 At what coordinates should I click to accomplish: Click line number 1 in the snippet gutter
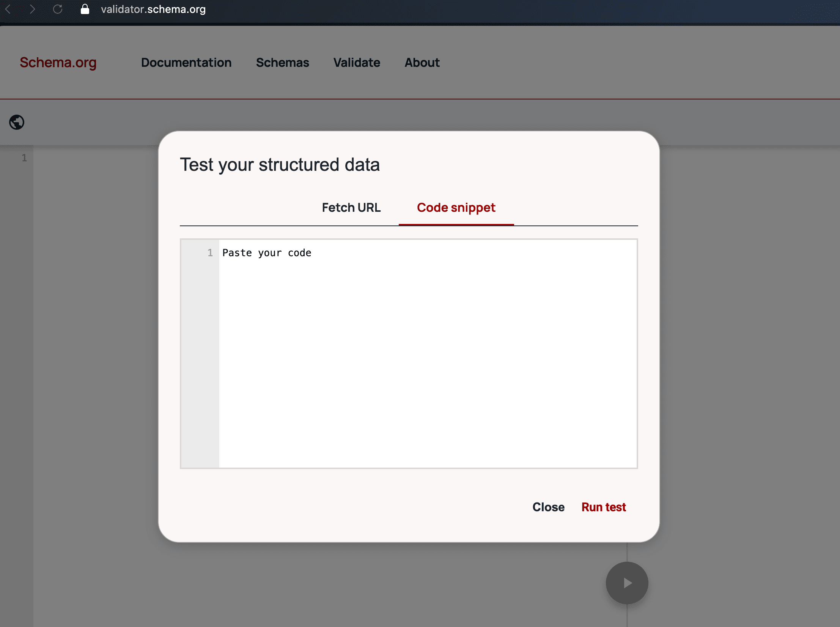pos(210,253)
